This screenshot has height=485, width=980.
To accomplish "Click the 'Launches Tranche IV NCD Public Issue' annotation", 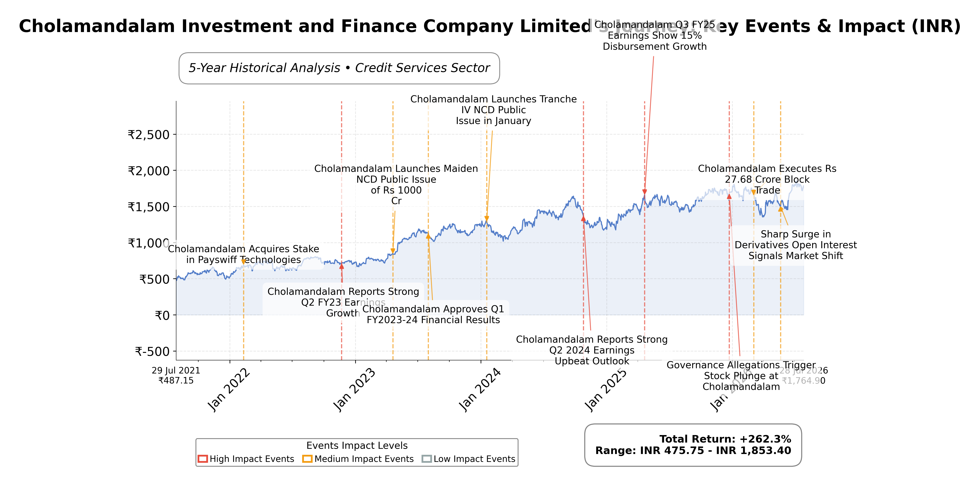I will (x=493, y=110).
